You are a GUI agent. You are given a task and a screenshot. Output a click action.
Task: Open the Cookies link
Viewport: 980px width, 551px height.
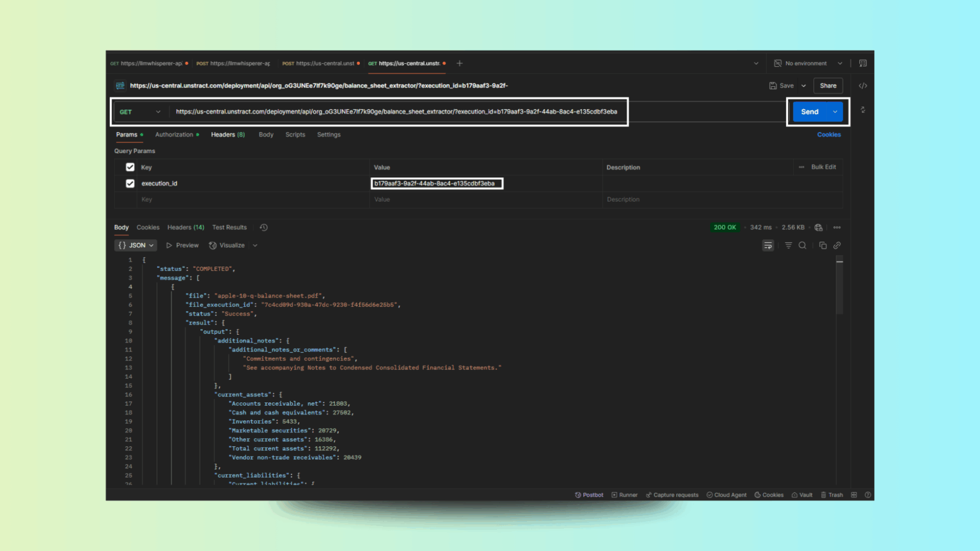(829, 135)
